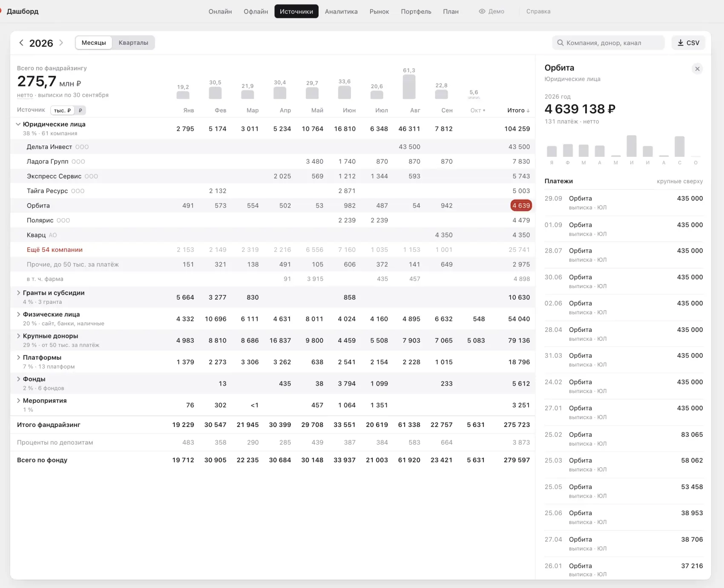Open the Онлайн tab
Viewport: 724px width, 588px height.
click(220, 12)
